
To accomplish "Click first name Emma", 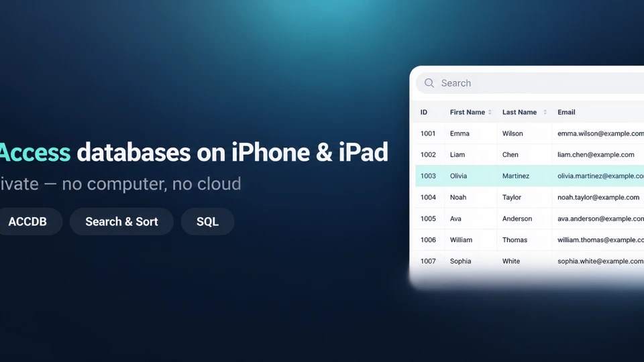I will tap(460, 133).
